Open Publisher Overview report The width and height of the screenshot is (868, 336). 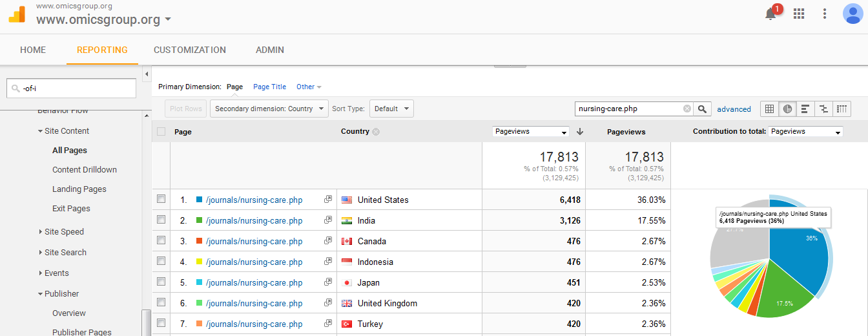tap(69, 313)
